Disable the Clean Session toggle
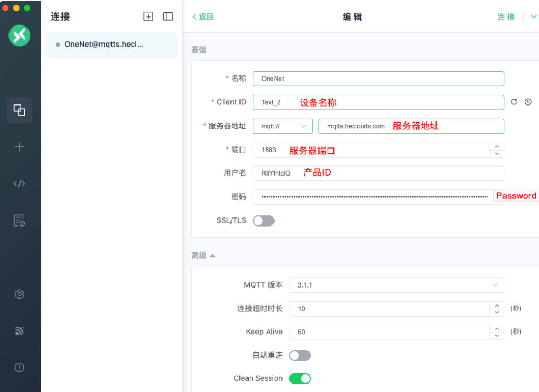Screen dimensions: 539x392 [x=300, y=378]
